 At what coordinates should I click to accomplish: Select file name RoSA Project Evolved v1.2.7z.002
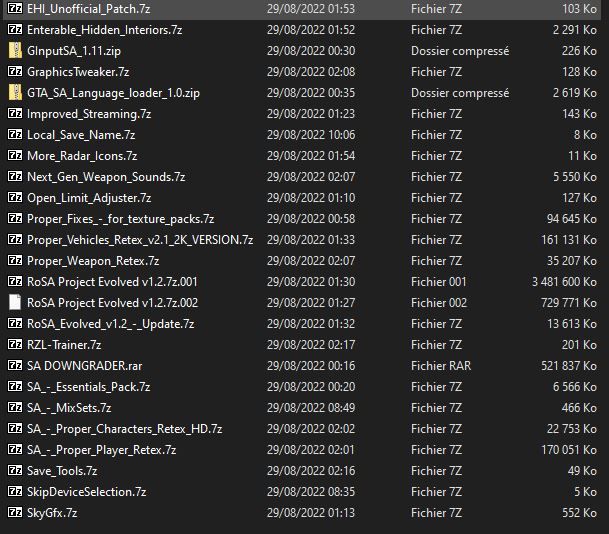coord(113,303)
